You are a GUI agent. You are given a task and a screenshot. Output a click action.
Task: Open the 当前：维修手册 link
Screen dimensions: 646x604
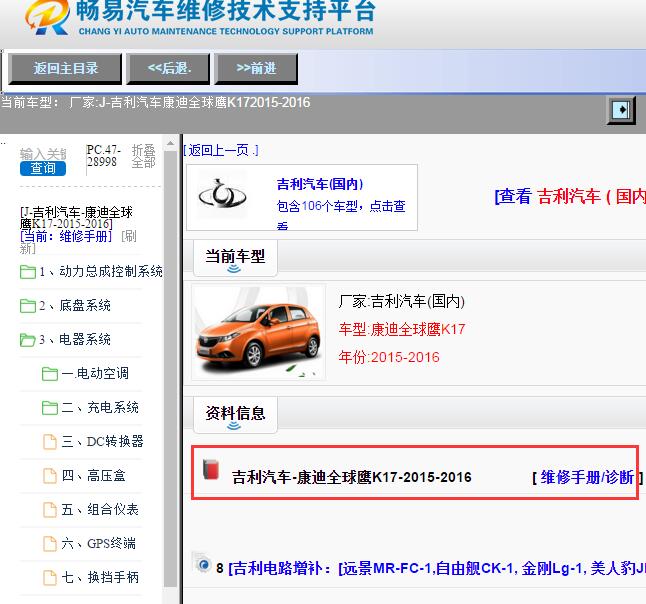click(66, 236)
